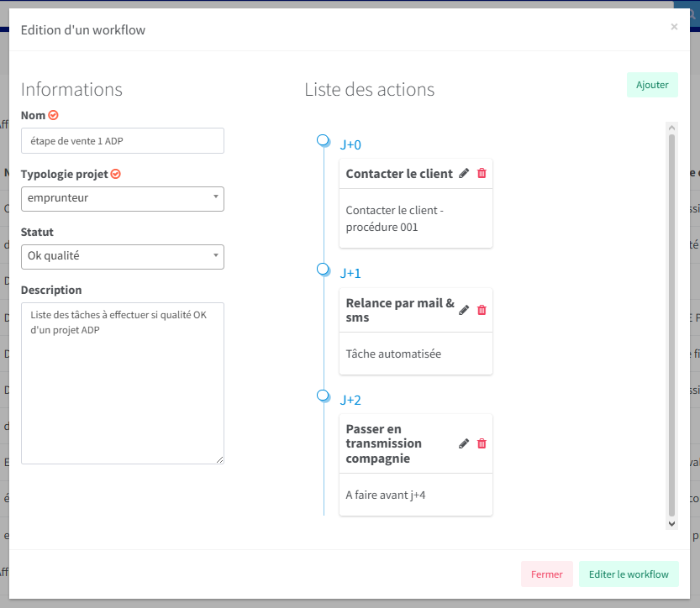Click inside the Description text area
The height and width of the screenshot is (608, 700).
pyautogui.click(x=122, y=378)
